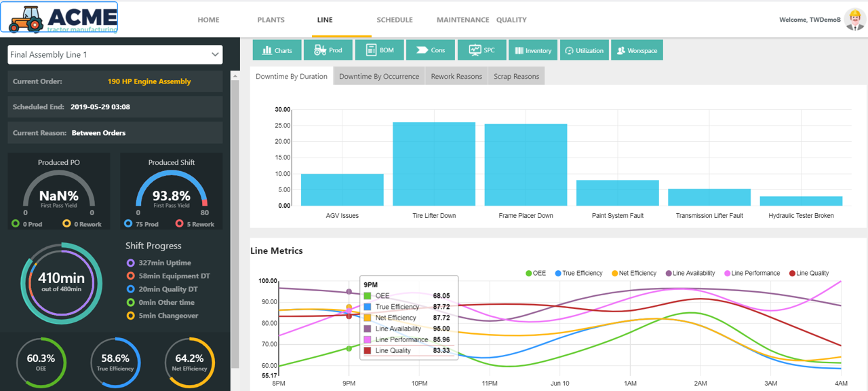The image size is (868, 391).
Task: Open the MAINTENANCE navigation item
Action: tap(462, 20)
